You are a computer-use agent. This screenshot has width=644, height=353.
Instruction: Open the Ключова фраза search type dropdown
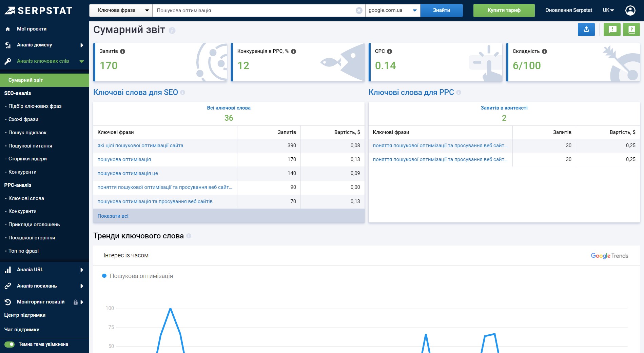pyautogui.click(x=121, y=11)
